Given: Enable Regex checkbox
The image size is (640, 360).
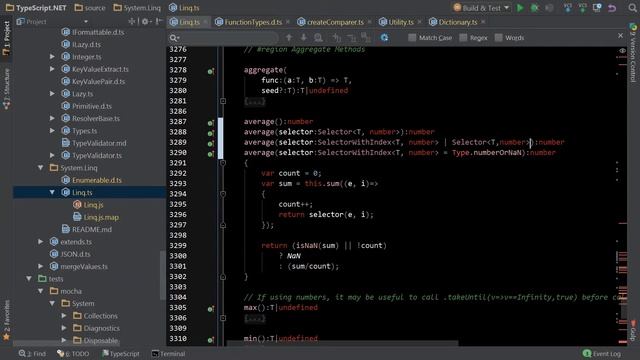Looking at the screenshot, I should [463, 38].
